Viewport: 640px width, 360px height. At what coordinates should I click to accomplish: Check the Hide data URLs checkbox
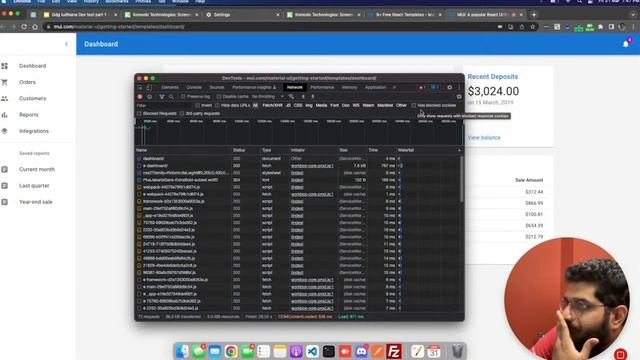pos(217,105)
